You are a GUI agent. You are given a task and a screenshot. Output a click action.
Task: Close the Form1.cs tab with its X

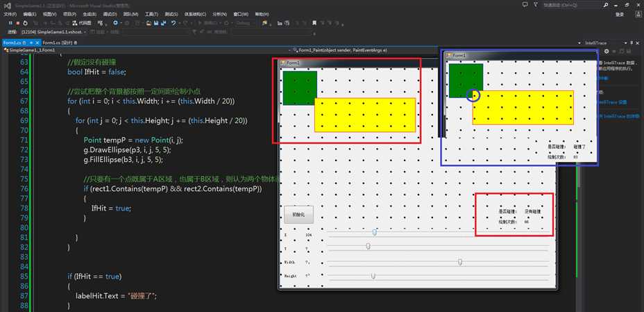pyautogui.click(x=37, y=43)
